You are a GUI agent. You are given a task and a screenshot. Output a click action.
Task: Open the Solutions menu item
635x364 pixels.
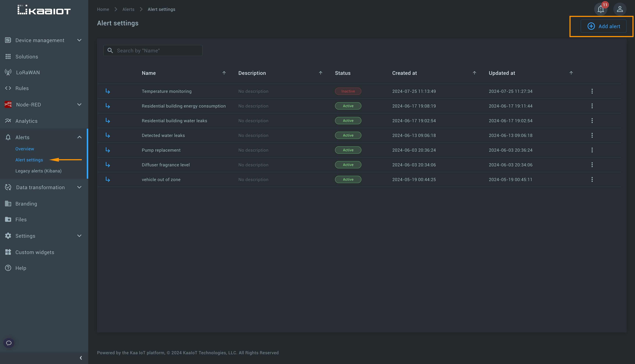pyautogui.click(x=27, y=57)
